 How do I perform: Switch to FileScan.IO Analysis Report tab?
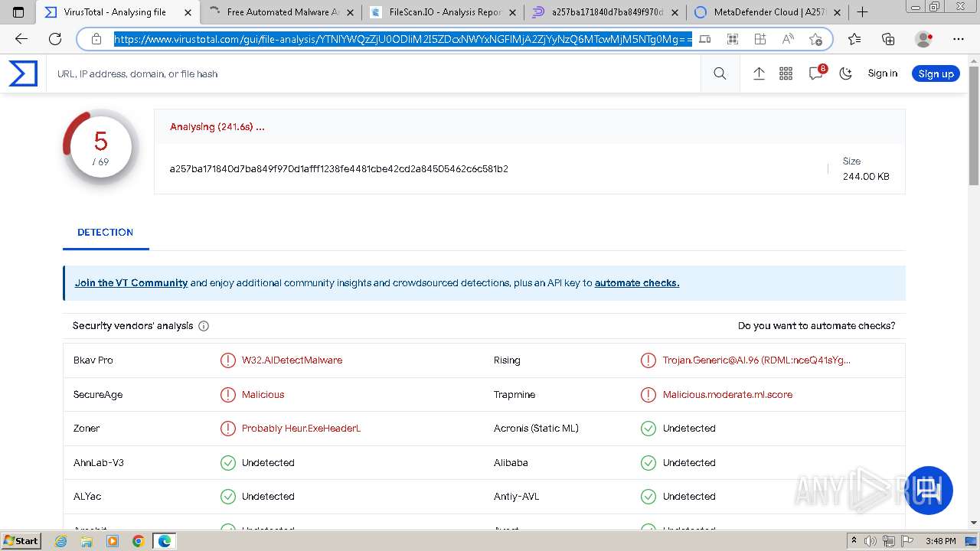(445, 12)
